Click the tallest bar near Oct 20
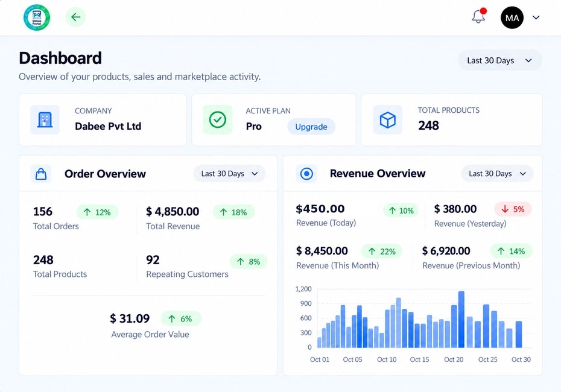Viewport: 561px width, 392px height. 461,320
